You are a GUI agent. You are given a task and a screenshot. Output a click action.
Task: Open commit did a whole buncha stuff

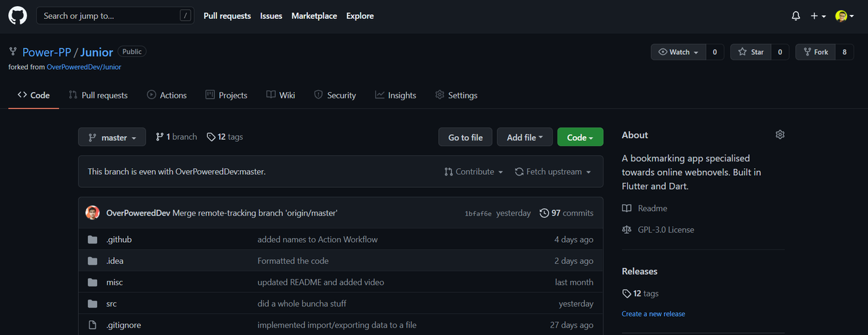point(302,304)
